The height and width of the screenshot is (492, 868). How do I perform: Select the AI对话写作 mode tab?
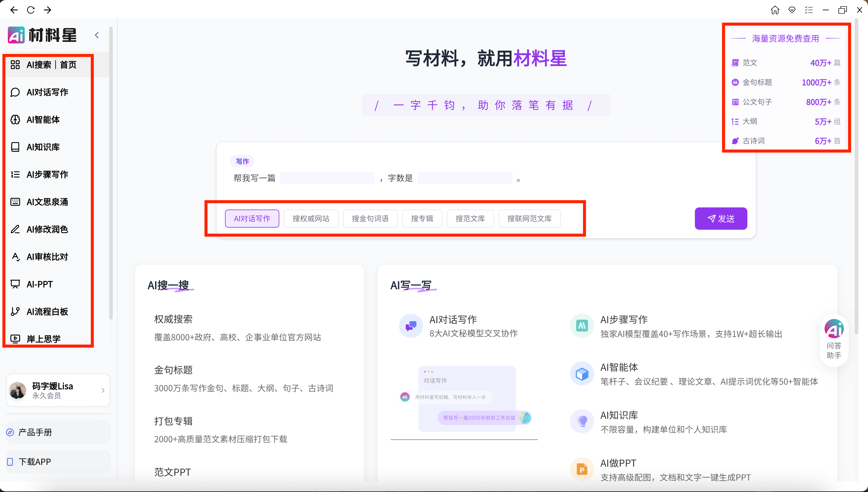(x=252, y=219)
